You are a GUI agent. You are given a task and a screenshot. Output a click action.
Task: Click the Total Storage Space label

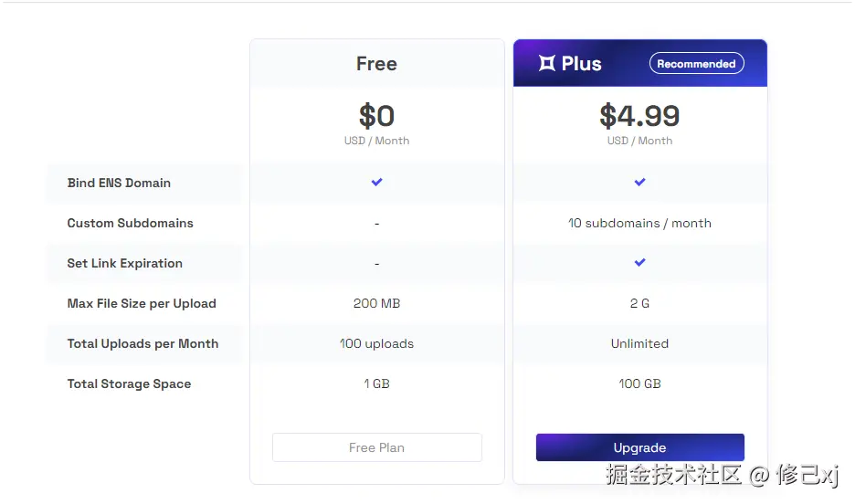129,383
